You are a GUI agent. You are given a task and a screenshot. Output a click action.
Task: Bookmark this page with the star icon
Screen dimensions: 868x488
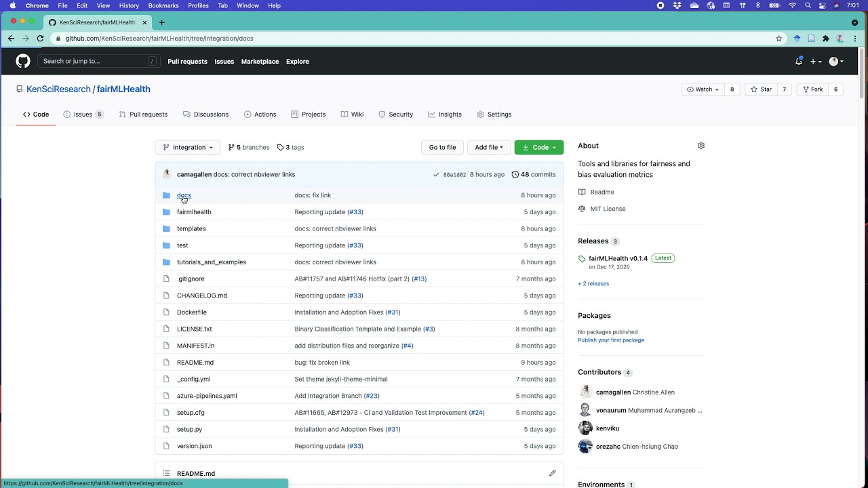coord(779,39)
